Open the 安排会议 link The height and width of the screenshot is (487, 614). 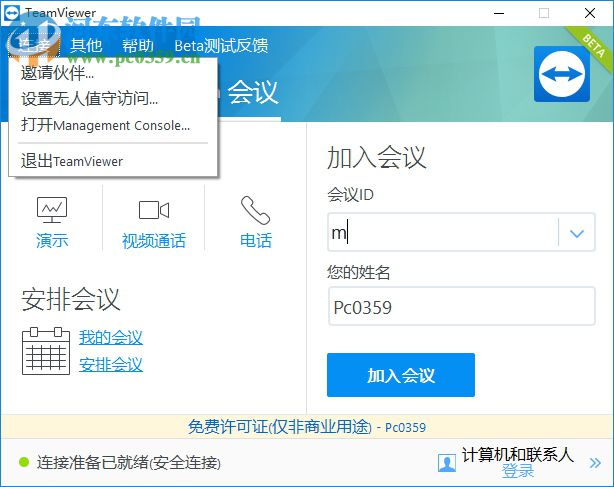[111, 364]
